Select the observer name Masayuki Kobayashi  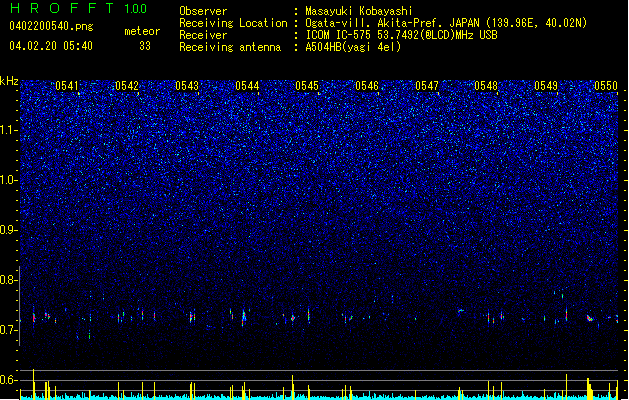coord(359,11)
